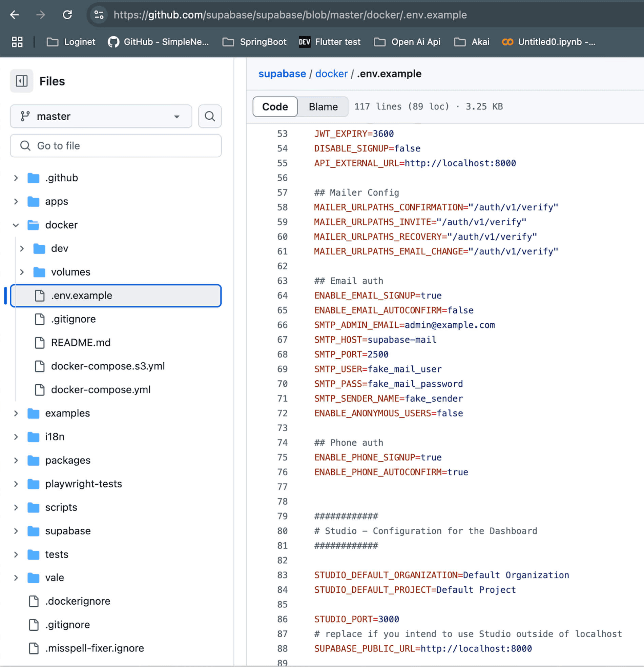This screenshot has height=667, width=644.
Task: Open the apps grid in bookmarks bar
Action: pyautogui.click(x=17, y=42)
